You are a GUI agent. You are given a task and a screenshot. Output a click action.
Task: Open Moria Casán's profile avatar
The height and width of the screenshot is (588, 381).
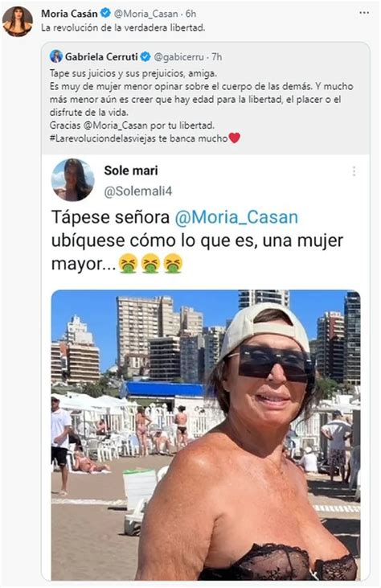tap(17, 22)
